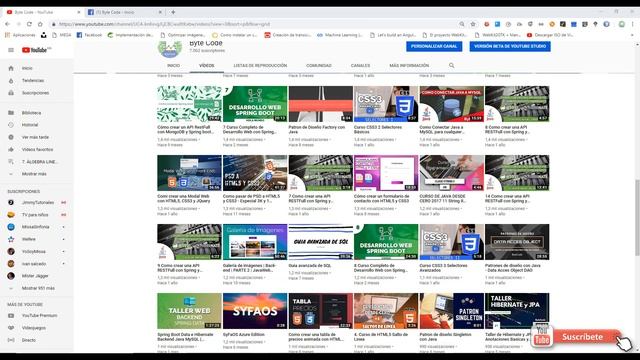
Task: Bookmark the page with the star icon
Action: (x=473, y=24)
